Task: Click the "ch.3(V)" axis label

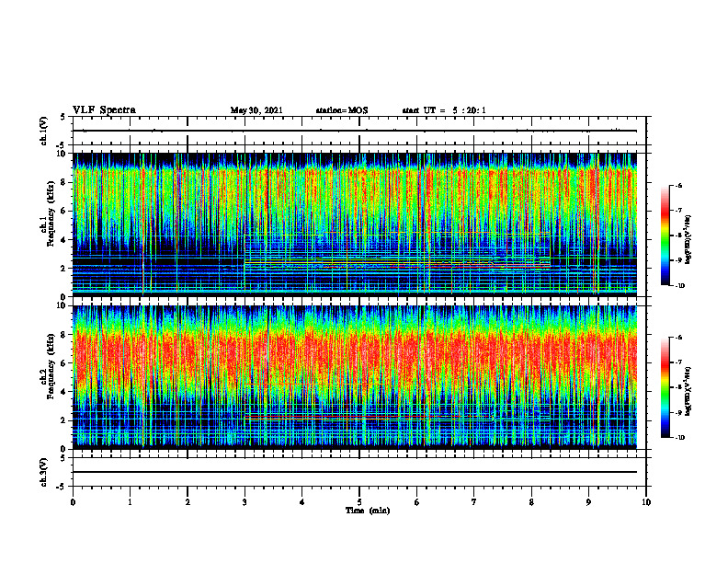Action: tap(44, 473)
